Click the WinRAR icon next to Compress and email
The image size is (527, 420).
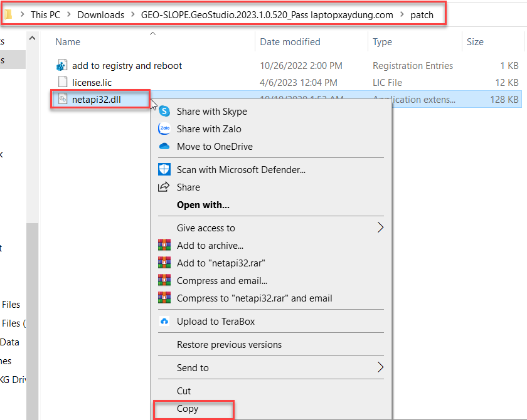(164, 280)
